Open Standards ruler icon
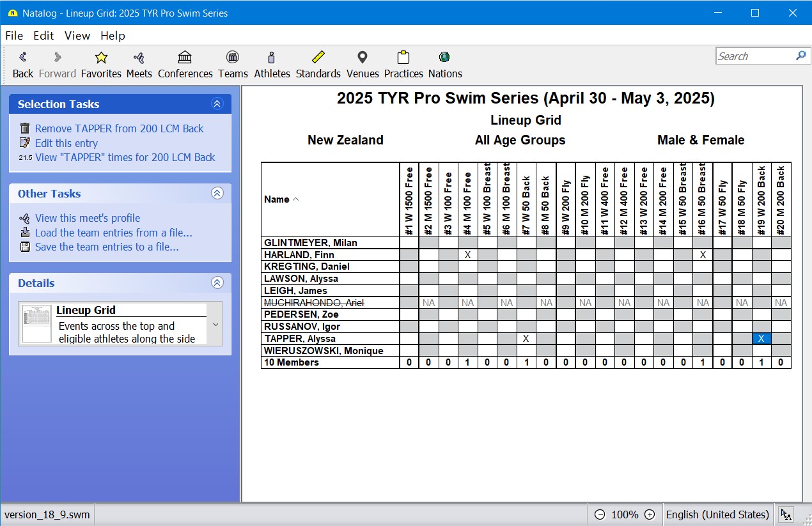Viewport: 812px width, 526px height. pos(318,58)
